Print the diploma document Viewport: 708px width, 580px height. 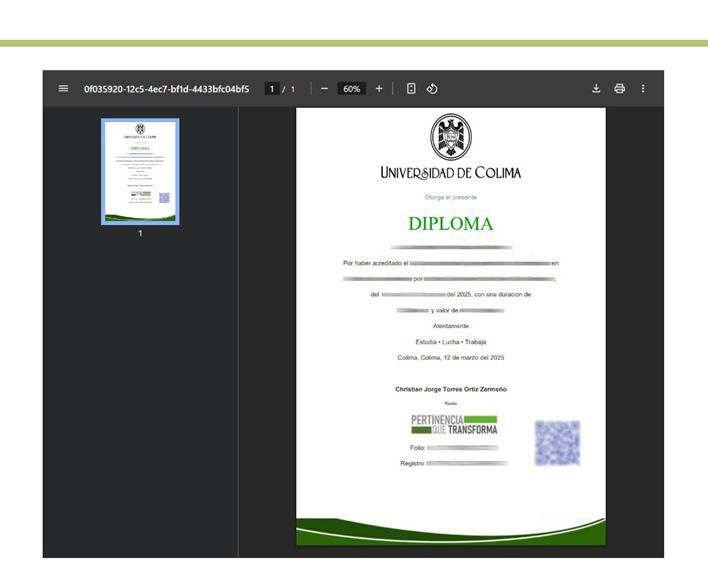(620, 88)
